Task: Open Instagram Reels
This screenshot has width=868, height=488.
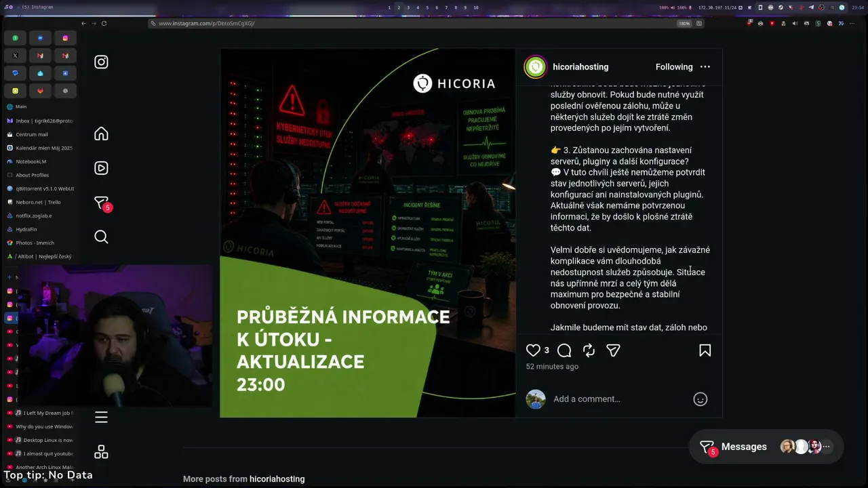Action: click(x=101, y=168)
